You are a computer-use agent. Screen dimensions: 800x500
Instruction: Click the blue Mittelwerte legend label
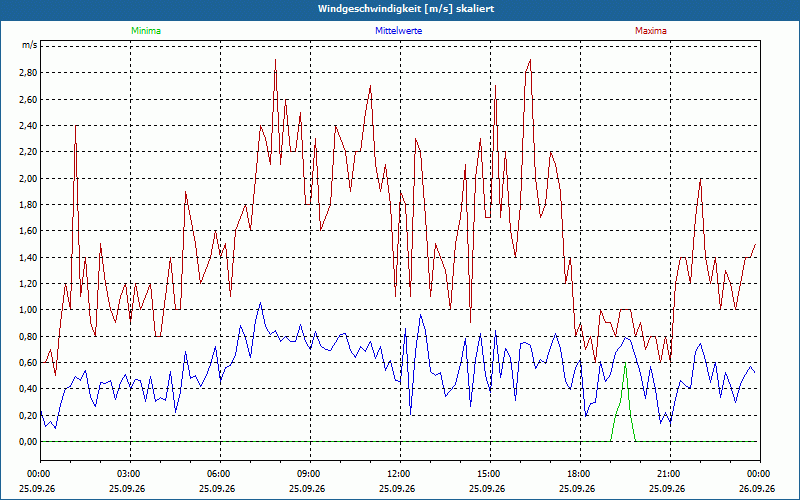pyautogui.click(x=398, y=31)
